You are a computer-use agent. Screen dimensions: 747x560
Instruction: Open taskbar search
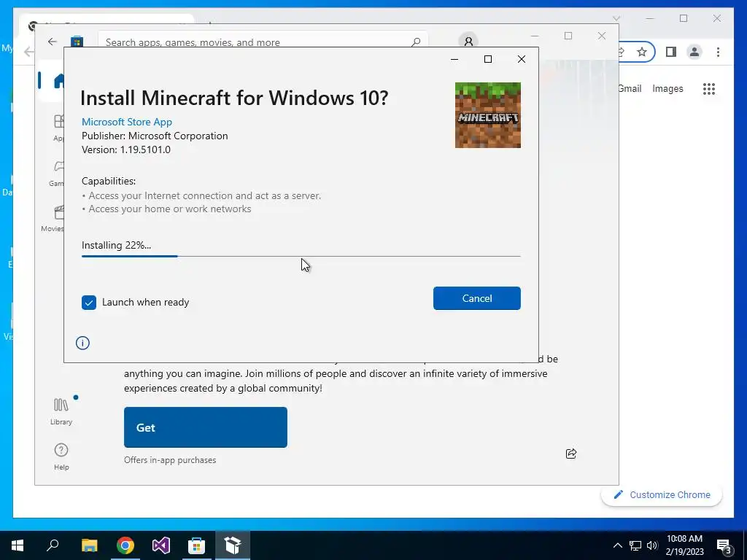53,545
